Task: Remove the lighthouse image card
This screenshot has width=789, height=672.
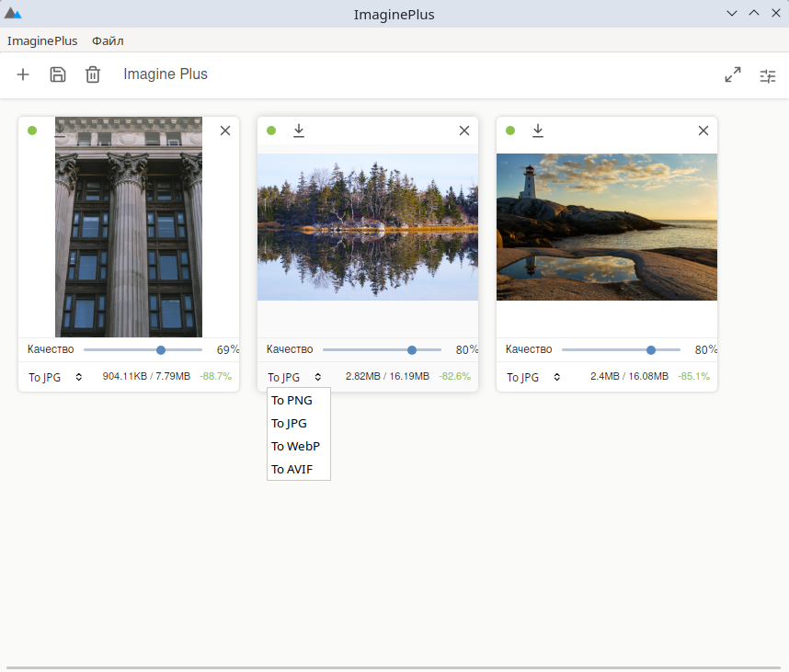Action: point(703,131)
